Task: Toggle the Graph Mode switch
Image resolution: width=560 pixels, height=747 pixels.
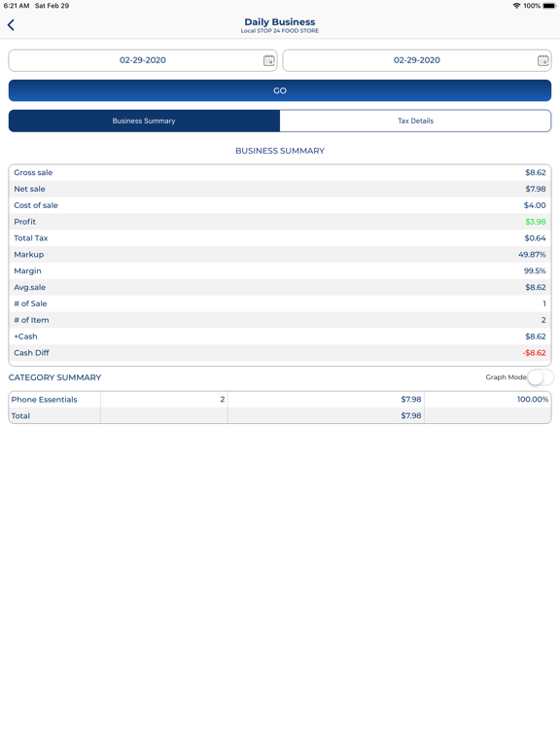Action: [541, 377]
